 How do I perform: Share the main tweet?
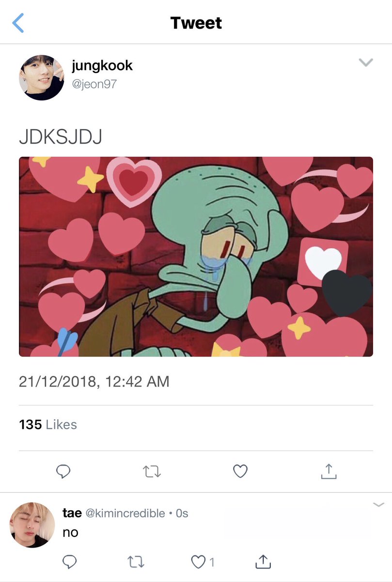[329, 471]
